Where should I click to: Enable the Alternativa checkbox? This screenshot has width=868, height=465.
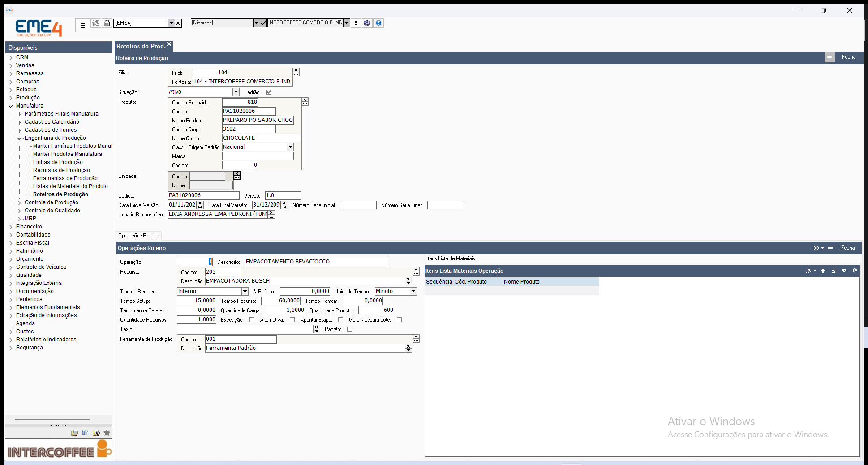pyautogui.click(x=292, y=320)
